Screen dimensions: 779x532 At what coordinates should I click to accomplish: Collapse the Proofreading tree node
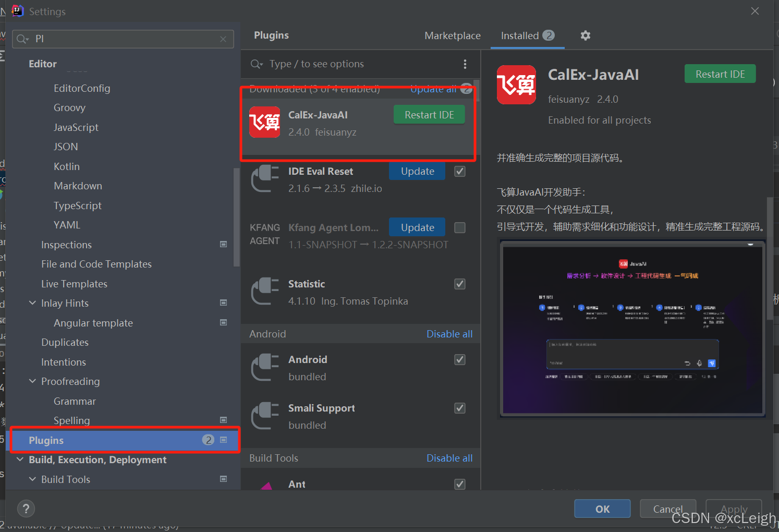click(32, 381)
